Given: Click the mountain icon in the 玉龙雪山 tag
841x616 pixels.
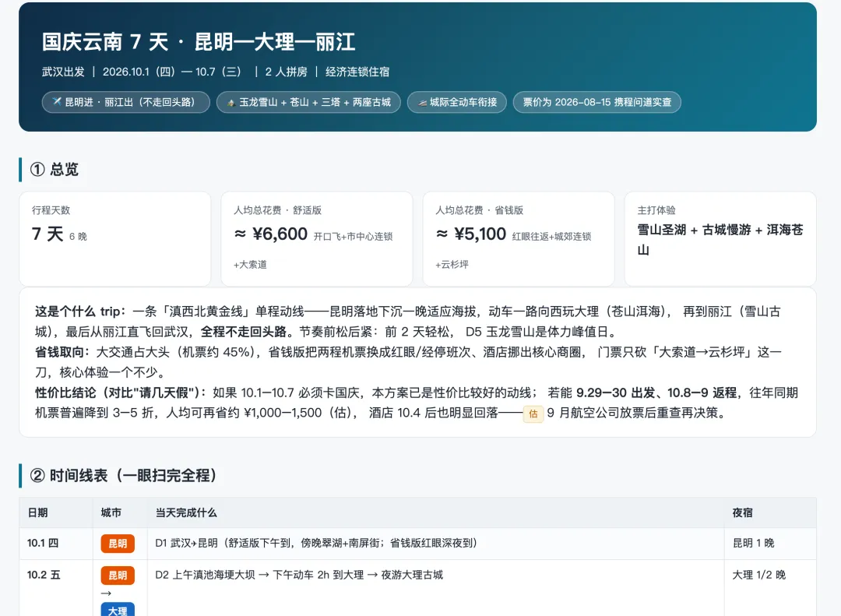Looking at the screenshot, I should click(x=231, y=103).
